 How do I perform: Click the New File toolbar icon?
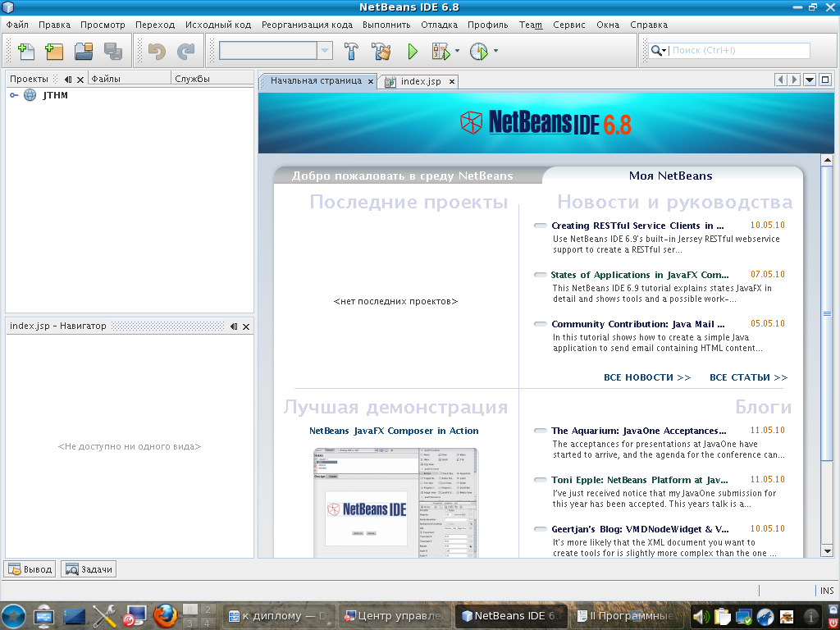25,52
